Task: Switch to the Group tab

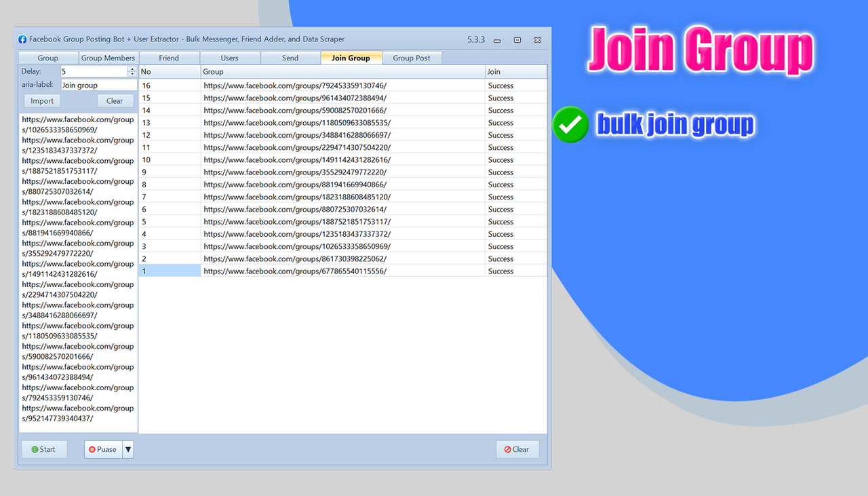Action: coord(48,58)
